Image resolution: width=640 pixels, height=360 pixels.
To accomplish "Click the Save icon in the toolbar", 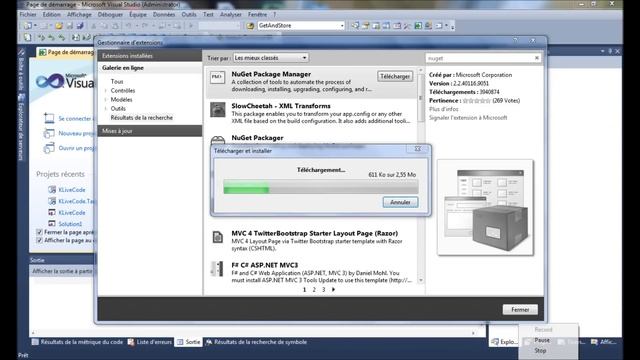I will (70, 26).
